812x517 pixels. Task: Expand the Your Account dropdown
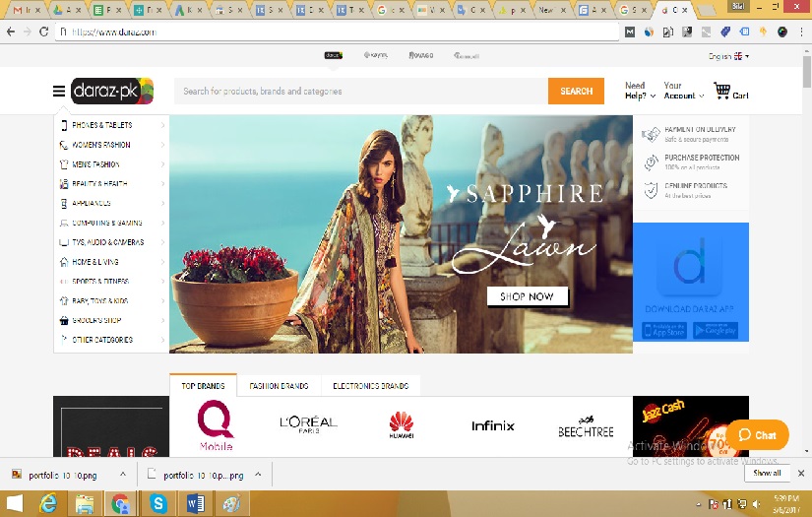point(684,91)
